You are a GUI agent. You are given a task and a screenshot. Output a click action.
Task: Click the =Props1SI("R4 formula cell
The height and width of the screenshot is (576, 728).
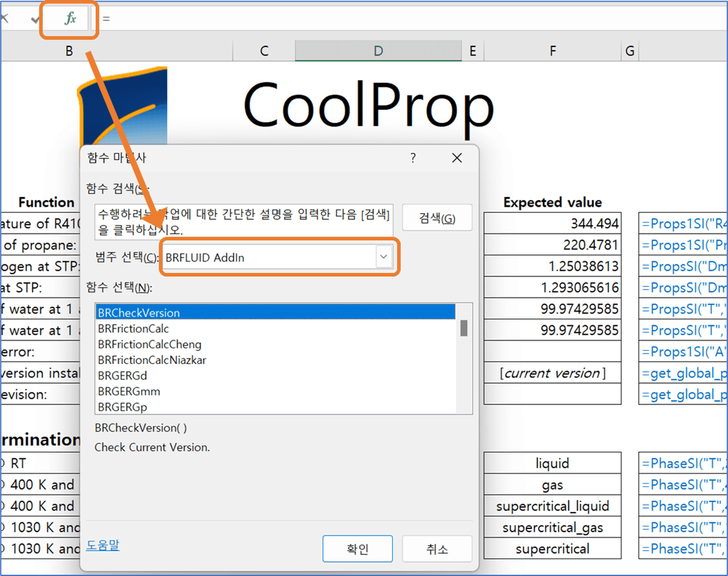(683, 224)
